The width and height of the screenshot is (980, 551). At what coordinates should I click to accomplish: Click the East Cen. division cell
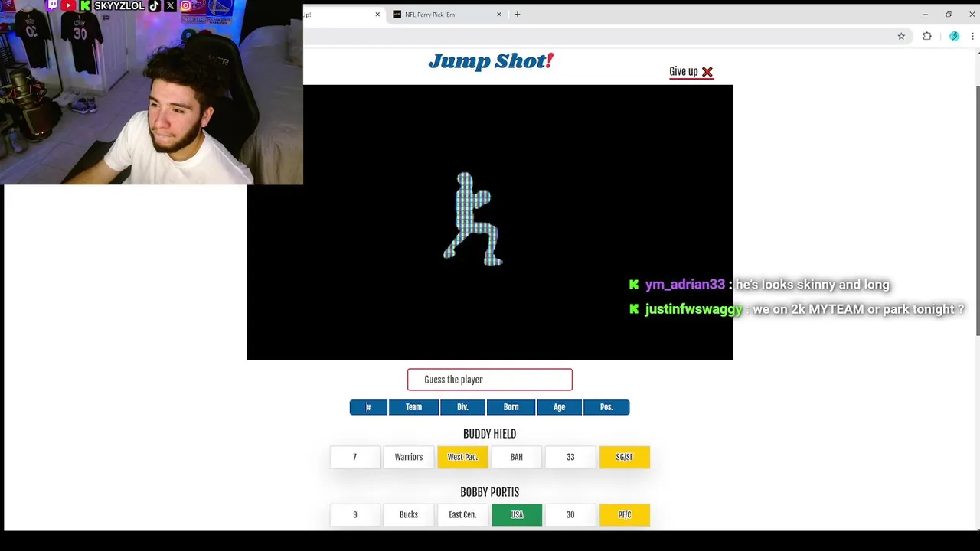[x=462, y=515]
